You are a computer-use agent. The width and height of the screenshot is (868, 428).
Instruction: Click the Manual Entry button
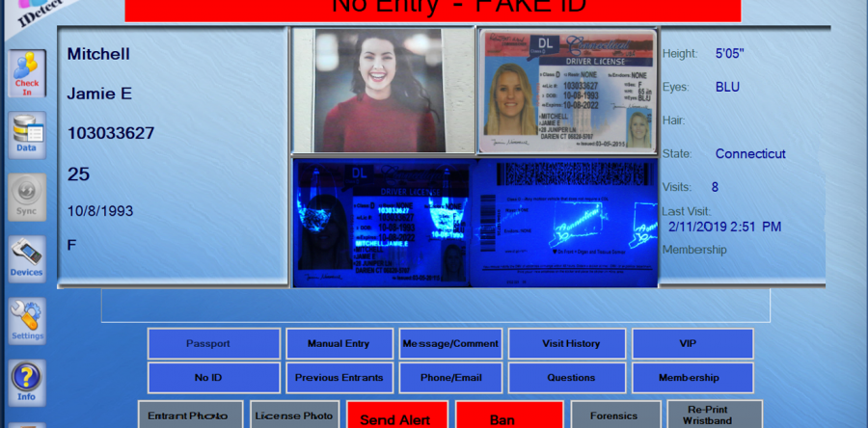(x=338, y=343)
